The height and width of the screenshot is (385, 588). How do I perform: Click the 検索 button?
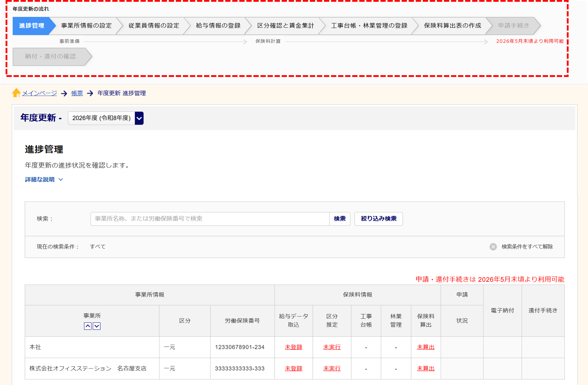(x=340, y=219)
